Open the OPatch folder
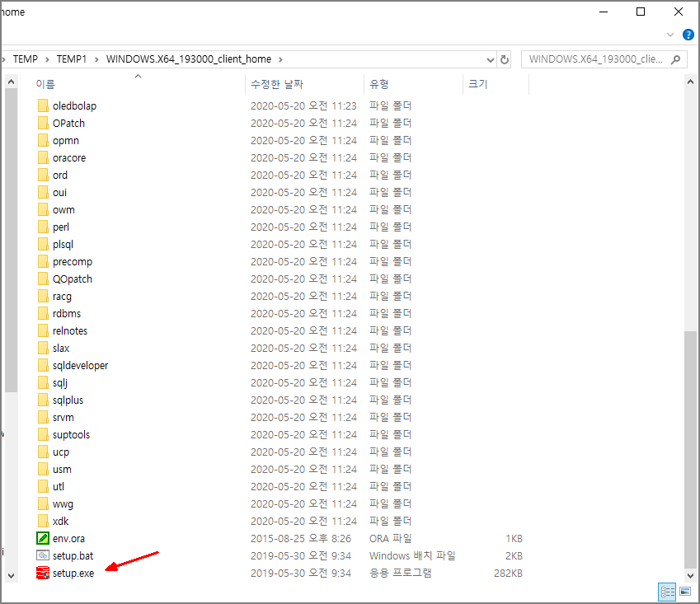700x604 pixels. pos(64,123)
